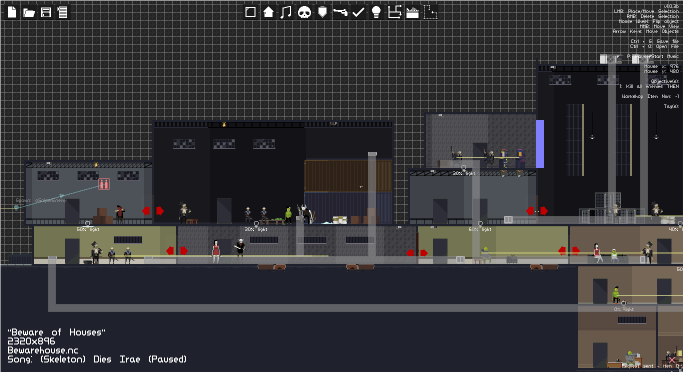Select the gun weapon tool
This screenshot has height=372, width=683.
click(x=340, y=12)
